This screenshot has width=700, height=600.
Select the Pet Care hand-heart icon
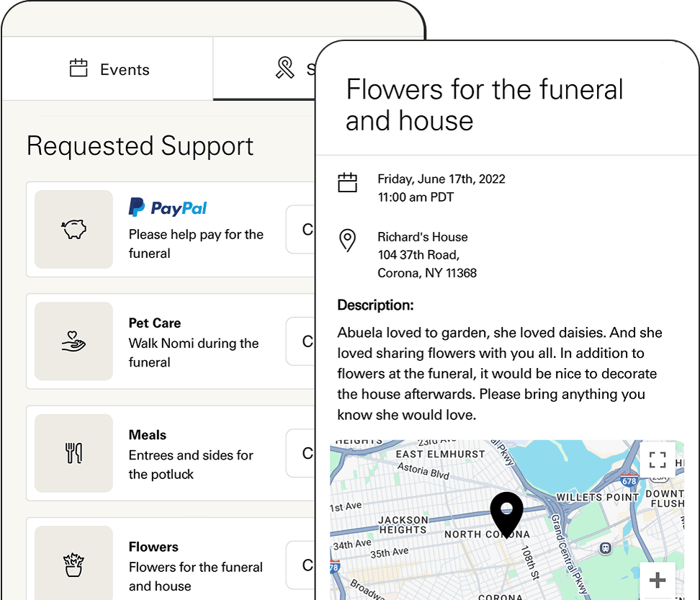(73, 341)
